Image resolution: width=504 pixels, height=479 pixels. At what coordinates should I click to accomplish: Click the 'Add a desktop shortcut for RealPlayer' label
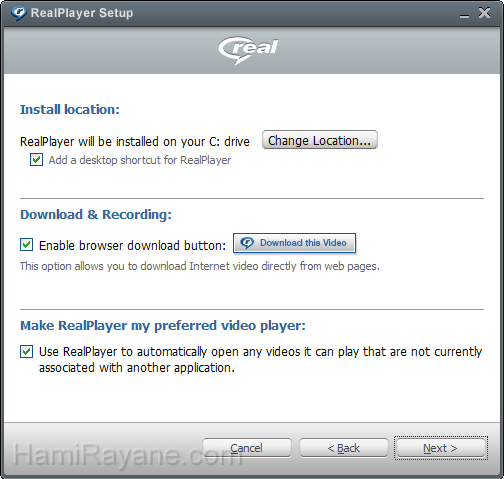click(x=140, y=160)
